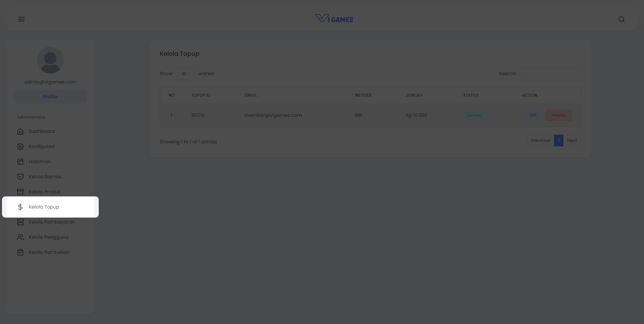Select page 1 in pagination
The image size is (644, 324).
click(x=559, y=140)
